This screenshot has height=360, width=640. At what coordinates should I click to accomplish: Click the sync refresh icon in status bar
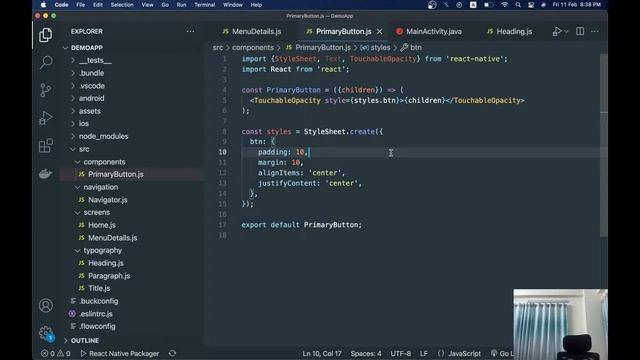click(172, 353)
